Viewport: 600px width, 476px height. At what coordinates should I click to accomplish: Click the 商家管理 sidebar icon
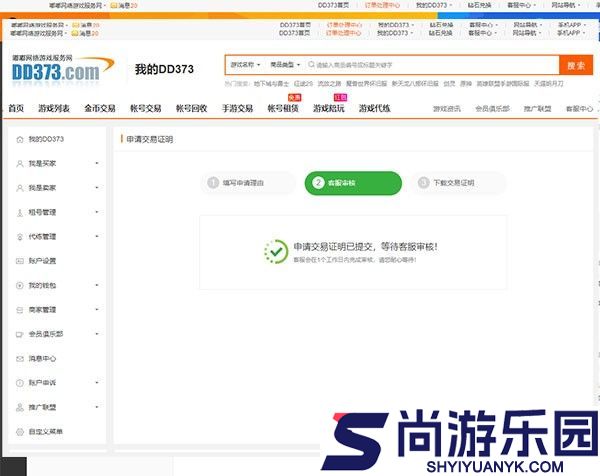tap(20, 310)
